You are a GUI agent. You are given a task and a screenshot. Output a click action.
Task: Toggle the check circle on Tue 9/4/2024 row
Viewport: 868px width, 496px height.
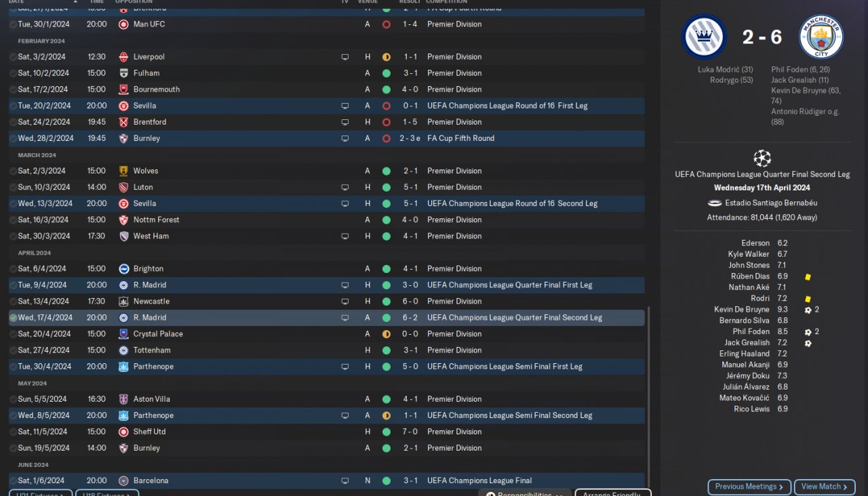(x=14, y=285)
